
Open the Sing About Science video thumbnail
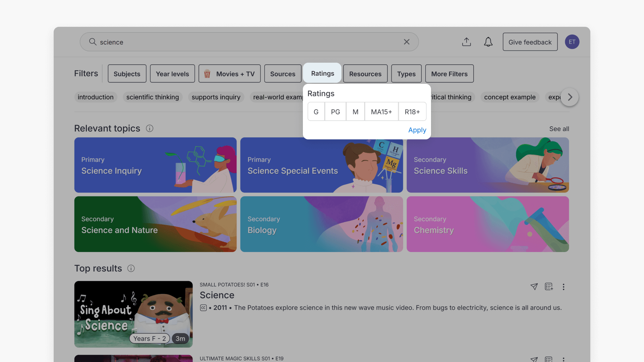click(133, 314)
